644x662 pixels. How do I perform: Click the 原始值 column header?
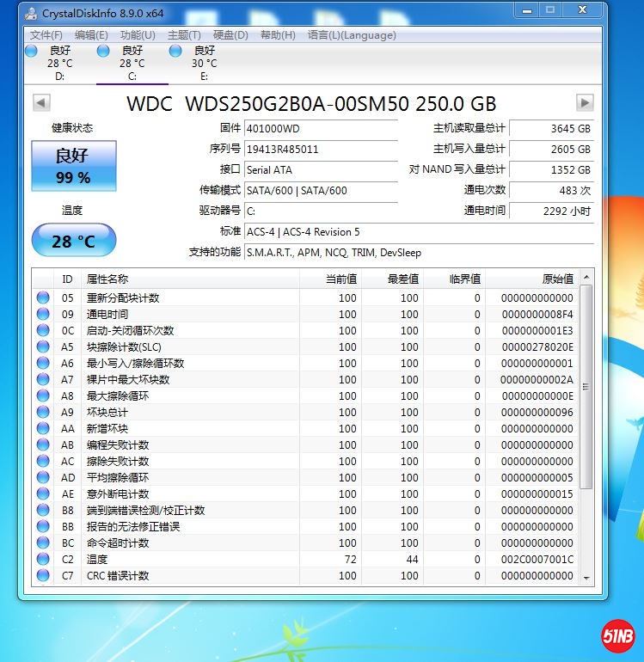tap(542, 279)
